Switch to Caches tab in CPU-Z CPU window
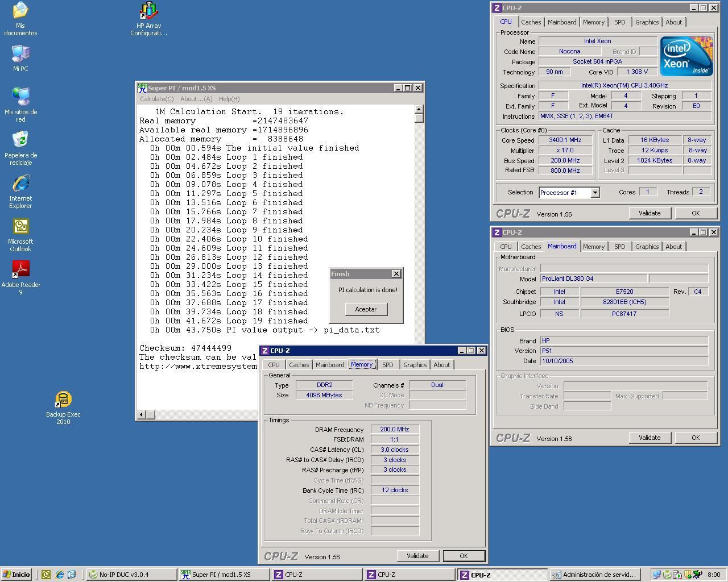Screen dimensions: 728x582 click(531, 22)
